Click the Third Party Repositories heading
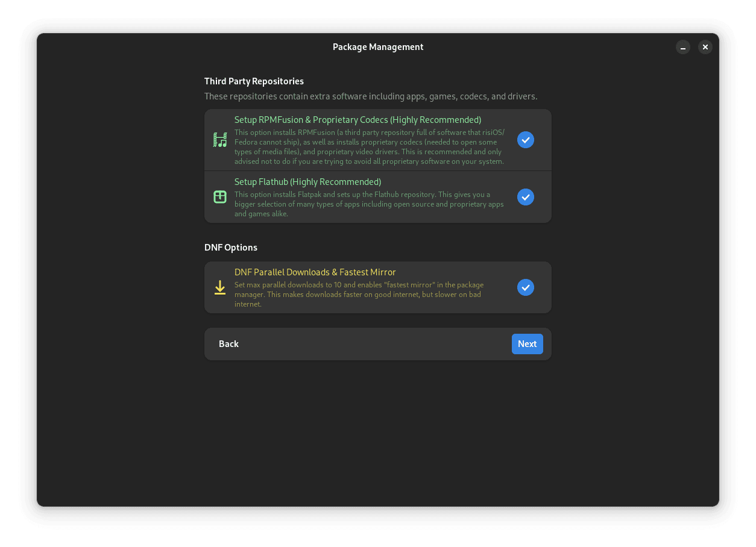Screen dimensions: 756x547 pos(254,81)
